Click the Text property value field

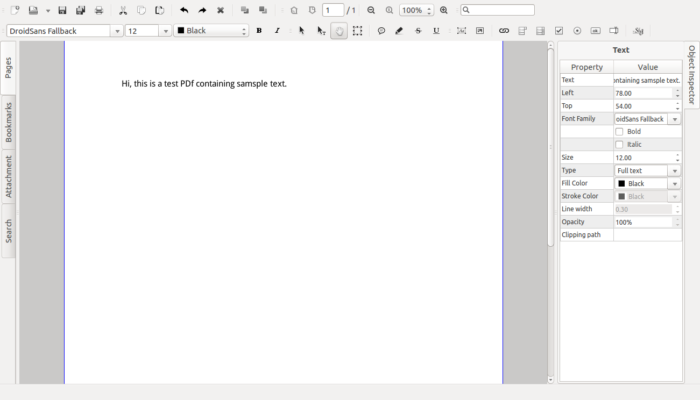(647, 80)
